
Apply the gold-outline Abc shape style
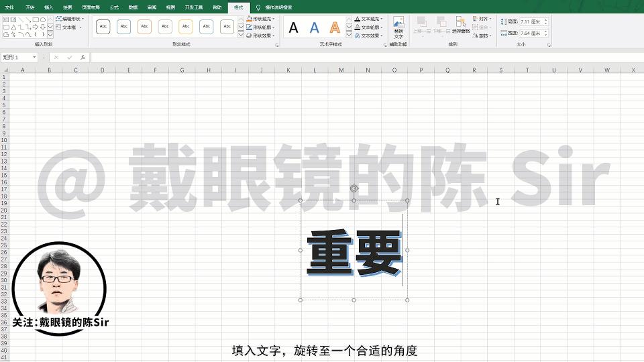186,27
